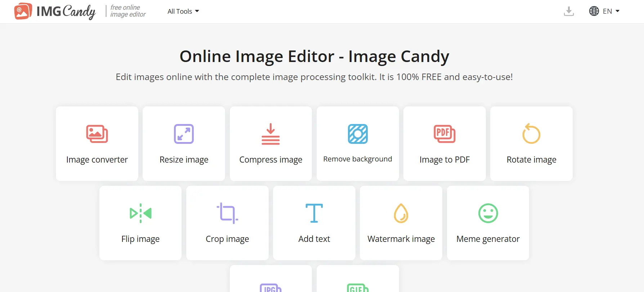644x292 pixels.
Task: Click the Add text T icon
Action: pos(314,213)
